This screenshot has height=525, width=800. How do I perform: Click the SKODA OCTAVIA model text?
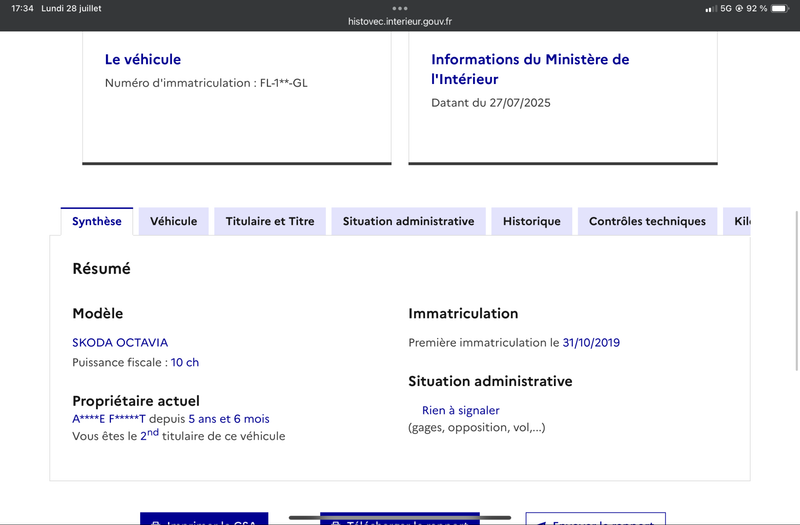(120, 342)
